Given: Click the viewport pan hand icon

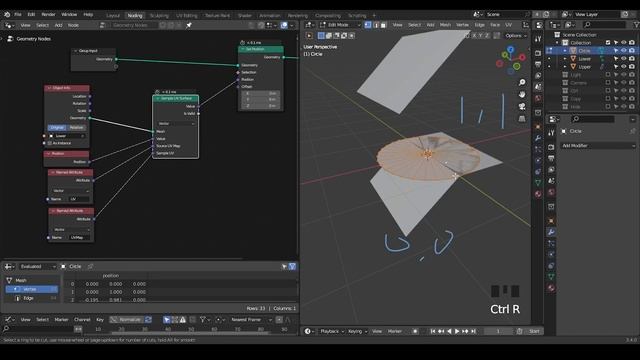Looking at the screenshot, I should pyautogui.click(x=522, y=95).
